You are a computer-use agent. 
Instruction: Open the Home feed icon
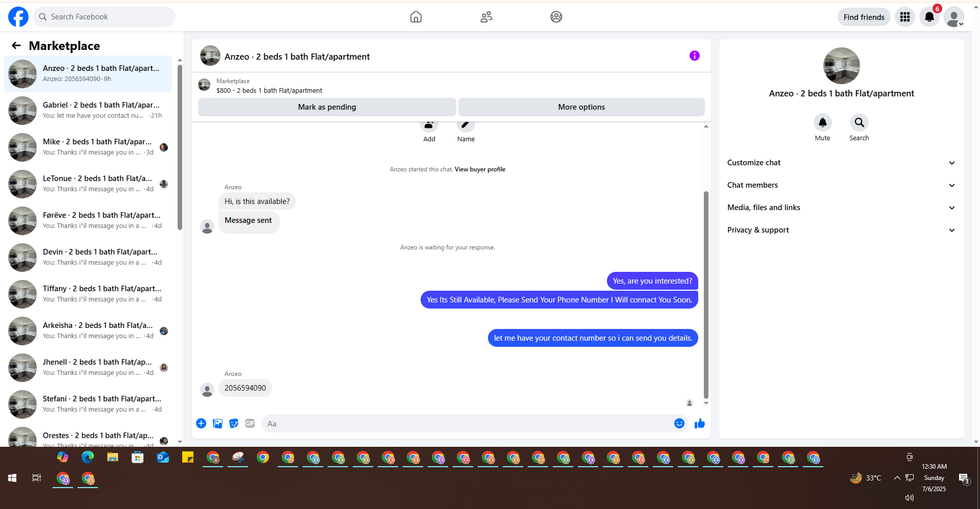click(x=416, y=17)
